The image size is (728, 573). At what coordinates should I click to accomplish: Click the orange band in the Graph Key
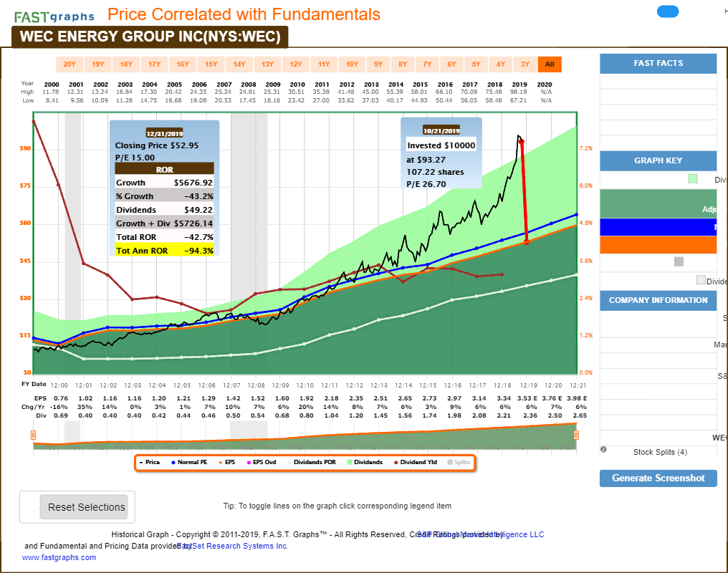(657, 245)
